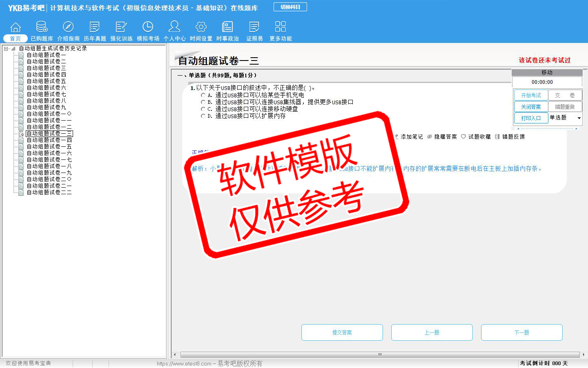The image size is (588, 368).
Task: Select 自动组题试卷一二 in the tree
Action: point(49,127)
